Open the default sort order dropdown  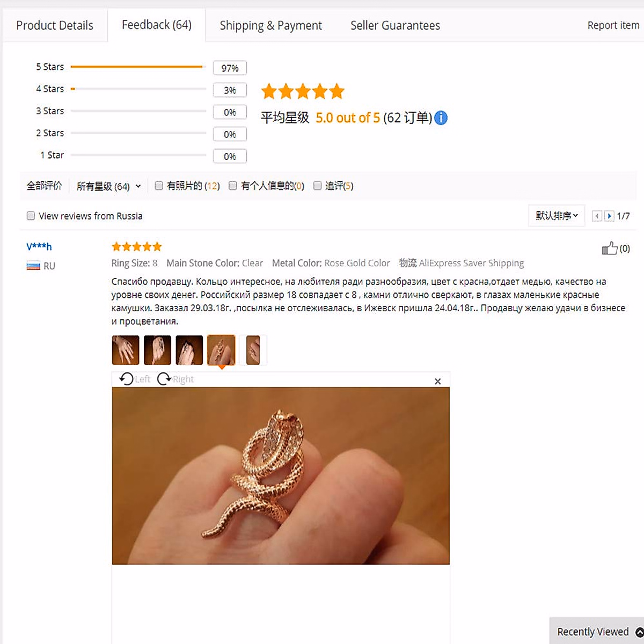point(557,216)
